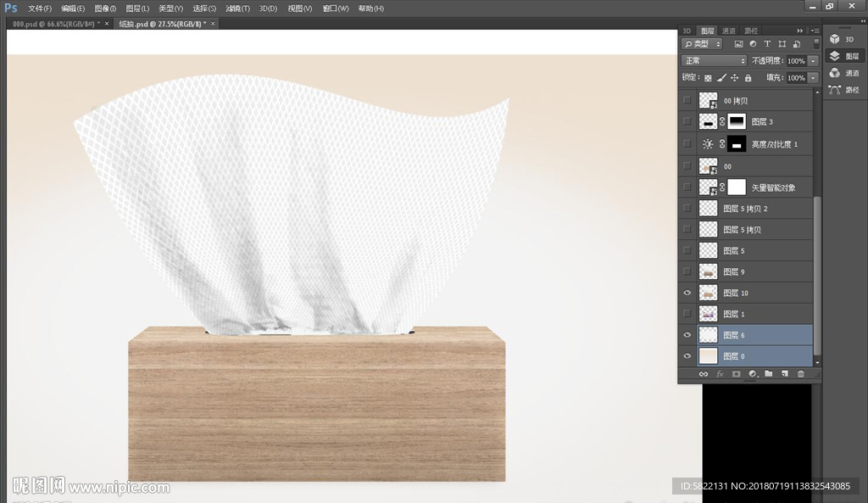The width and height of the screenshot is (868, 503).
Task: Open the blend mode 正常 dropdown
Action: pyautogui.click(x=714, y=61)
